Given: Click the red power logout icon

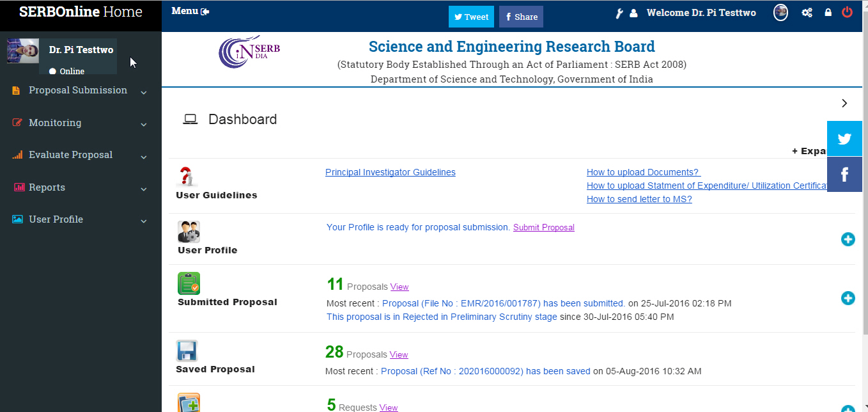Looking at the screenshot, I should click(847, 12).
